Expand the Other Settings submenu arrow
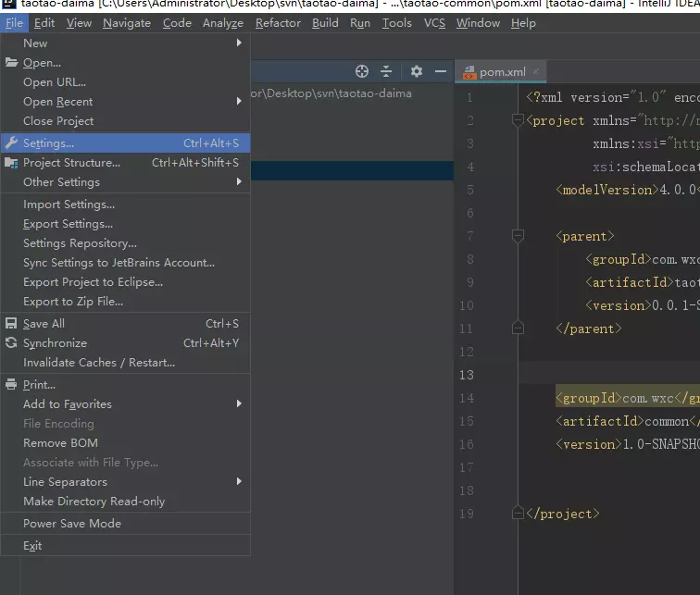 pos(239,181)
